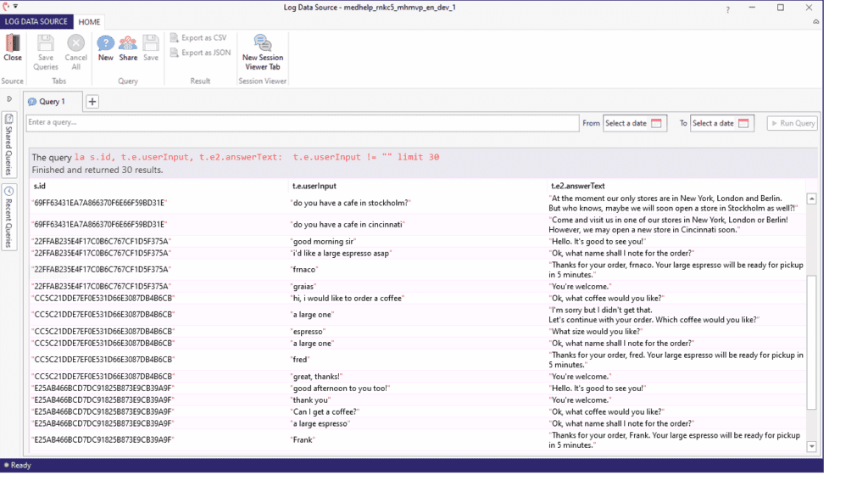Image resolution: width=868 pixels, height=498 pixels.
Task: Click in the Enter a query field
Action: 303,122
